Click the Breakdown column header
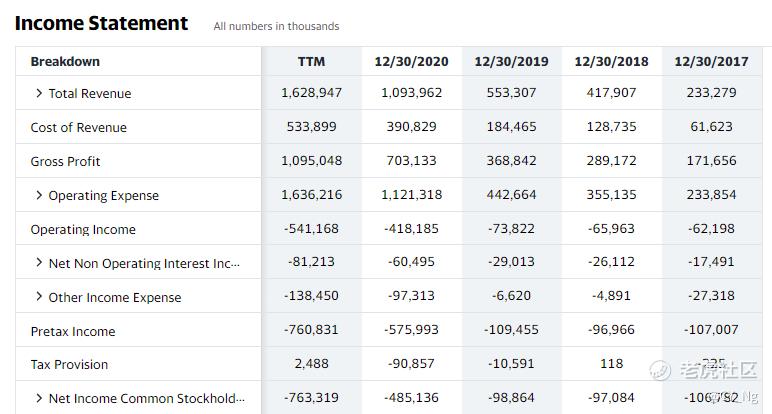This screenshot has width=772, height=414. [65, 61]
